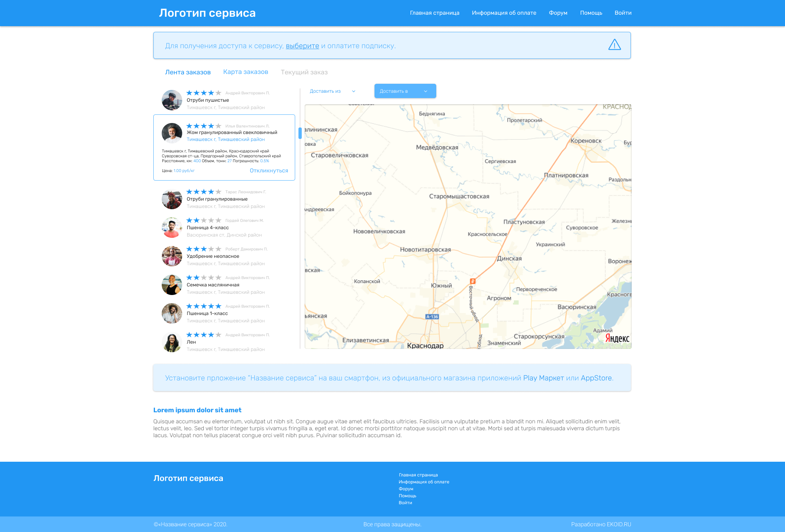Viewport: 785px width, 532px height.
Task: Open Форум in top navigation
Action: (558, 13)
